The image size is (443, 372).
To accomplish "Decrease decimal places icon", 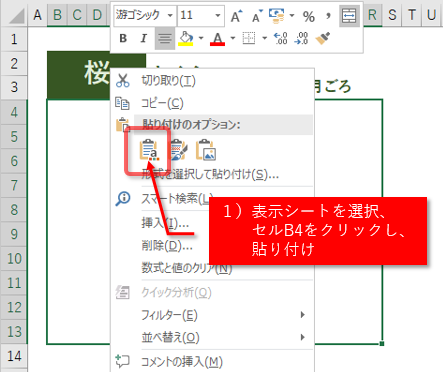I will click(x=301, y=39).
